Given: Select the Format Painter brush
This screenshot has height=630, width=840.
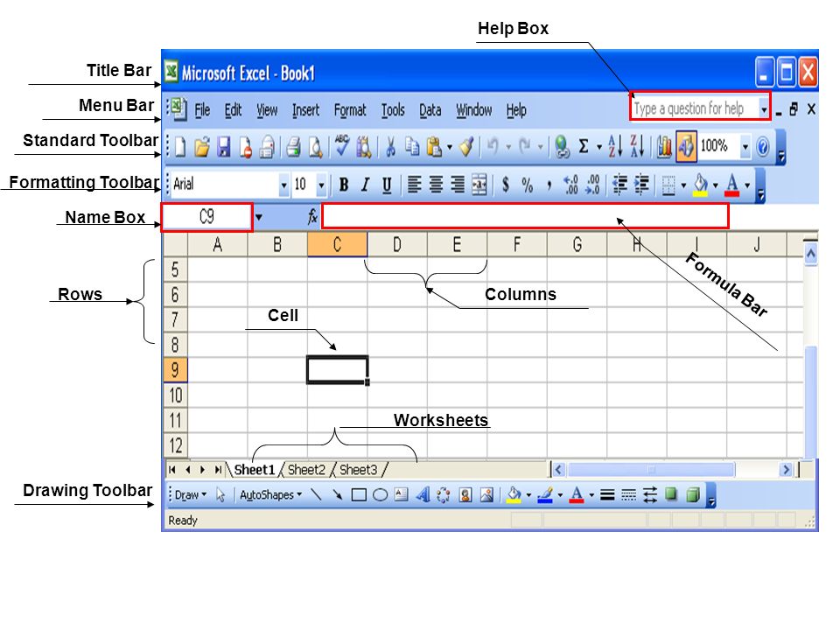Looking at the screenshot, I should 466,146.
